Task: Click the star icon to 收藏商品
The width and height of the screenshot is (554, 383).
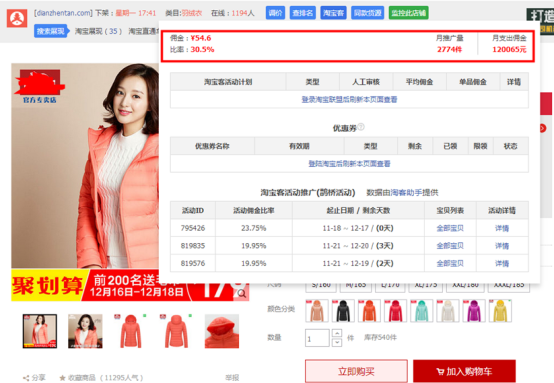Action: (63, 378)
